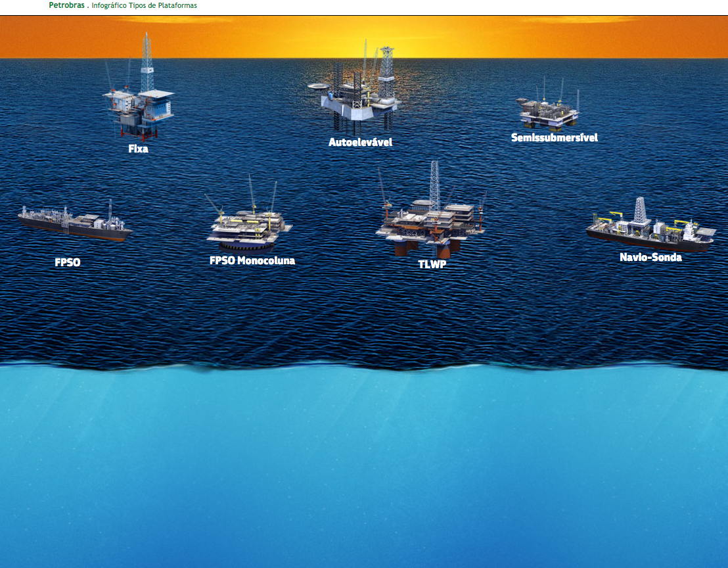The image size is (728, 568).
Task: Open the "Semissubmersível" text label
Action: coord(554,137)
